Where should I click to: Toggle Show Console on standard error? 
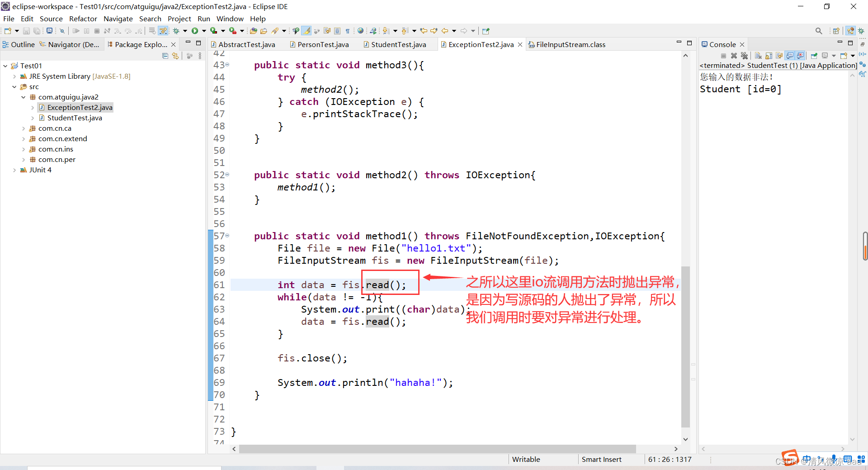[800, 56]
